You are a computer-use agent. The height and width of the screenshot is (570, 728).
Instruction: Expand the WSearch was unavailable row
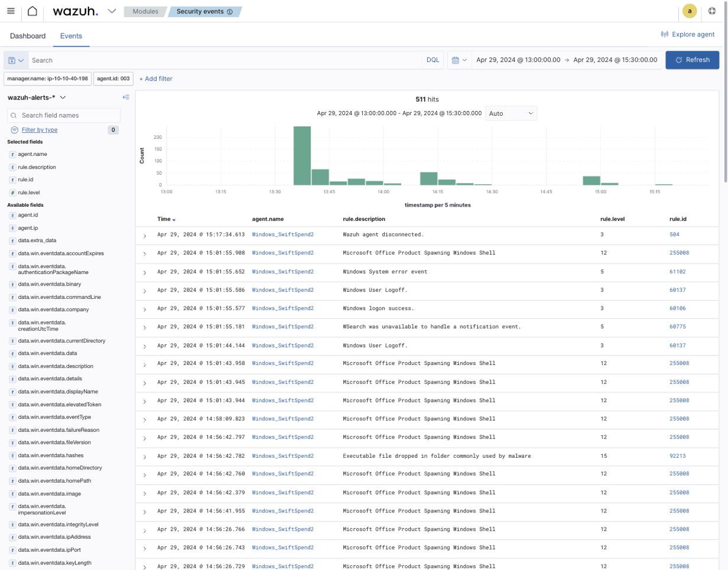[x=144, y=328]
